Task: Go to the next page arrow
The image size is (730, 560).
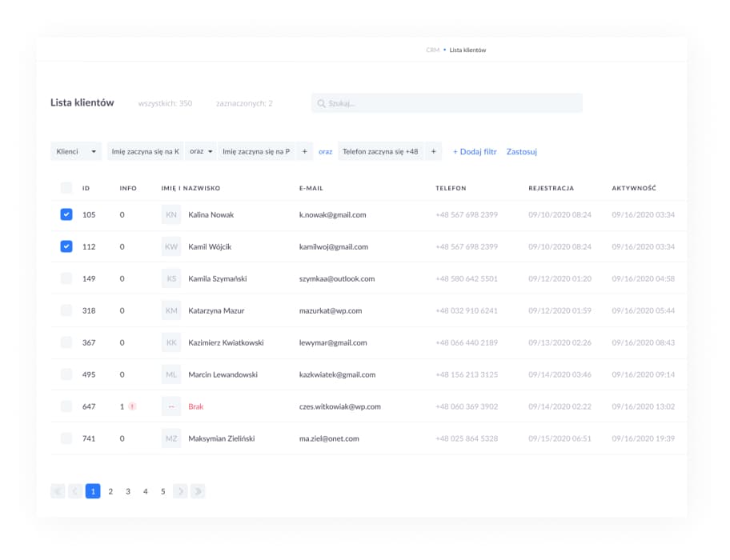Action: coord(180,491)
